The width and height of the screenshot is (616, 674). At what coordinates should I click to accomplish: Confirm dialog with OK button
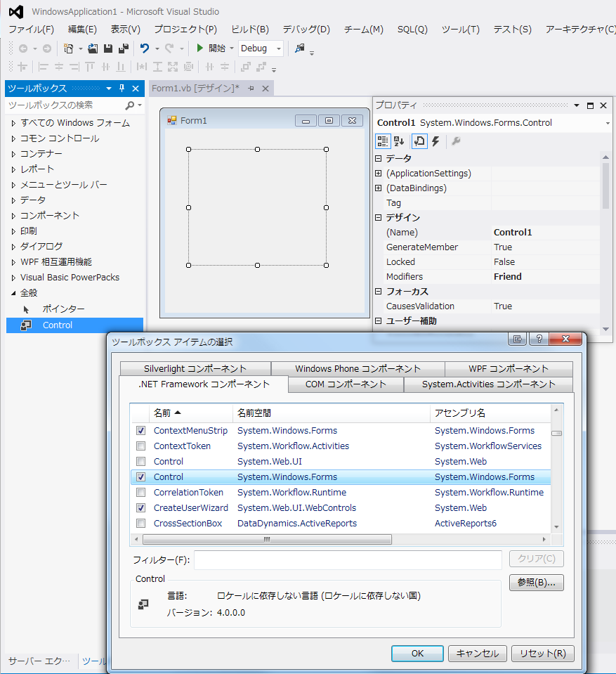click(417, 654)
